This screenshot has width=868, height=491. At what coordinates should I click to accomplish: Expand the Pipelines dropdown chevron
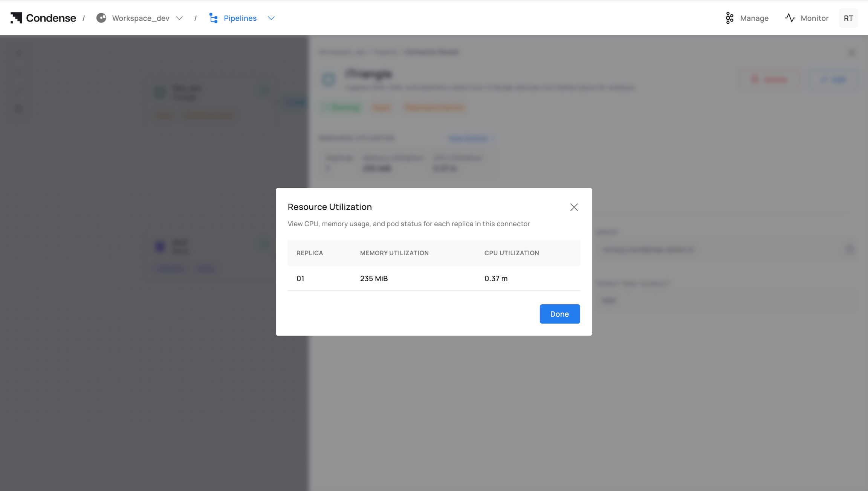tap(271, 18)
